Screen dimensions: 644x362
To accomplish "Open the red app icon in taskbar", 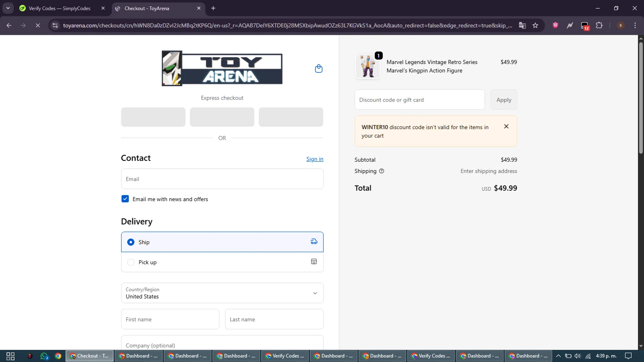I will coord(30,356).
